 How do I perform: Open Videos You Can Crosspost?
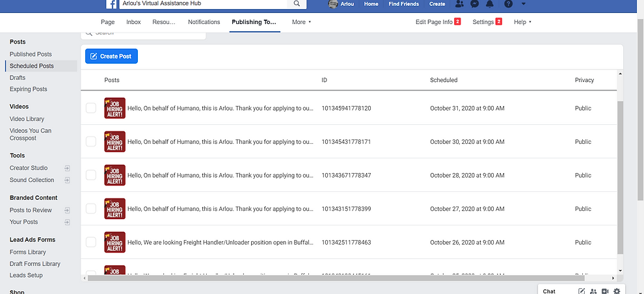click(x=31, y=134)
